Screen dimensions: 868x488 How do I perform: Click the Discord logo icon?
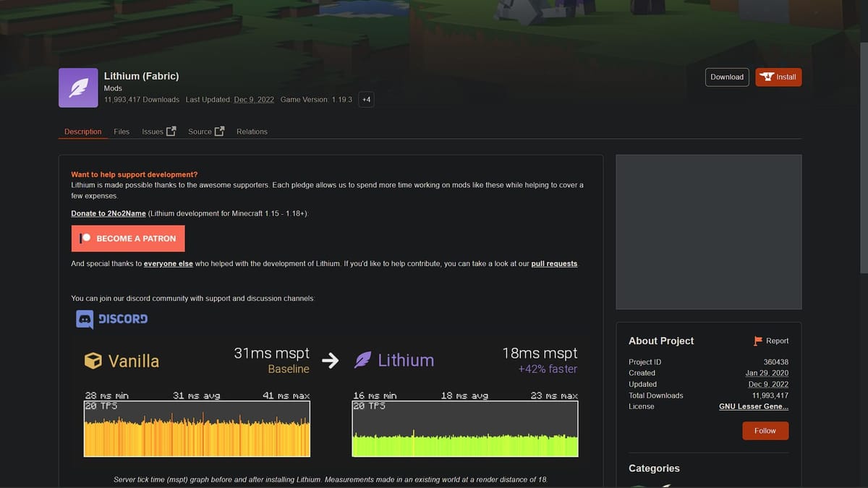[x=85, y=319]
